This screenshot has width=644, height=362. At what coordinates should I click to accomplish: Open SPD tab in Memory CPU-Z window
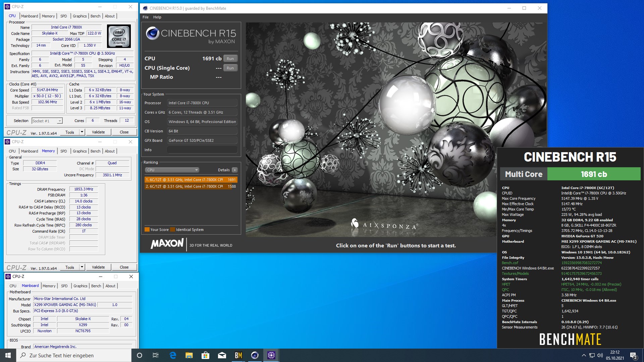63,151
